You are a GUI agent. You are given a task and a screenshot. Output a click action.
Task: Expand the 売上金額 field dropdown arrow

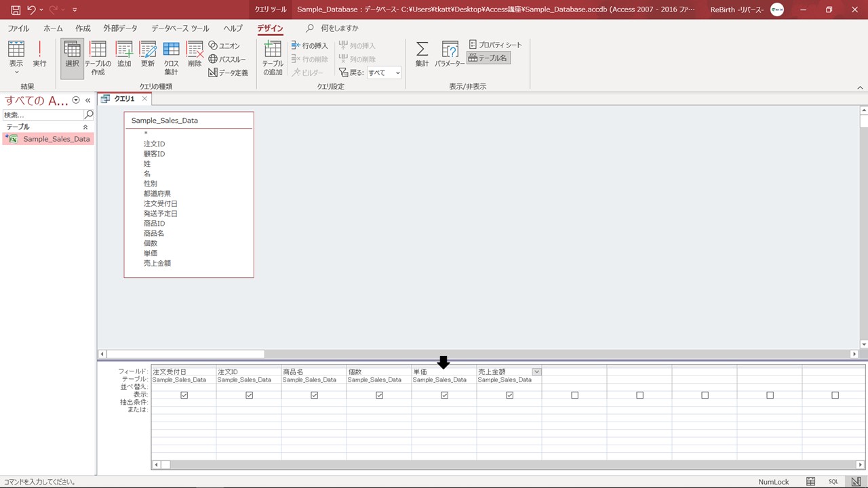click(536, 371)
